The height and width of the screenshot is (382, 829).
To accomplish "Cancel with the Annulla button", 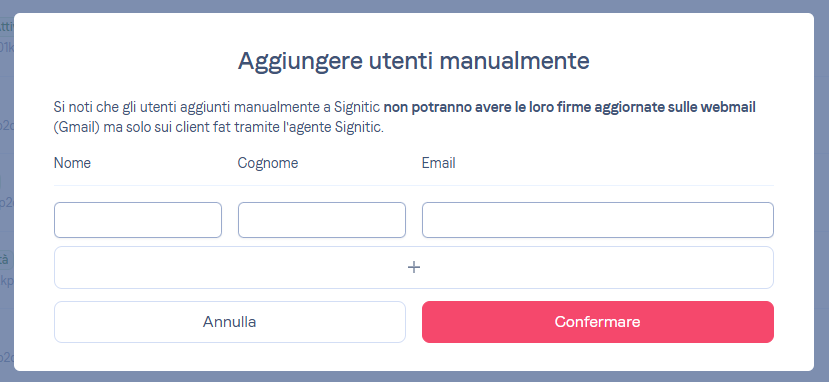I will click(x=229, y=322).
